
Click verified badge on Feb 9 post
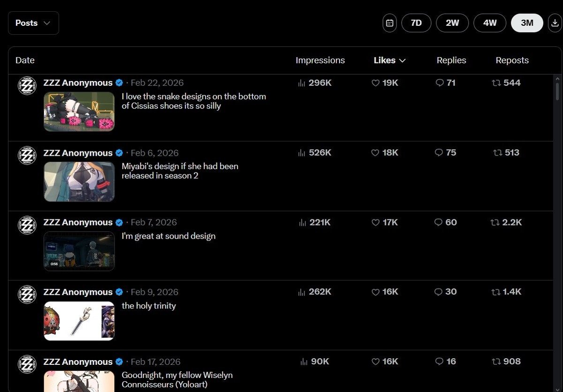click(x=119, y=292)
